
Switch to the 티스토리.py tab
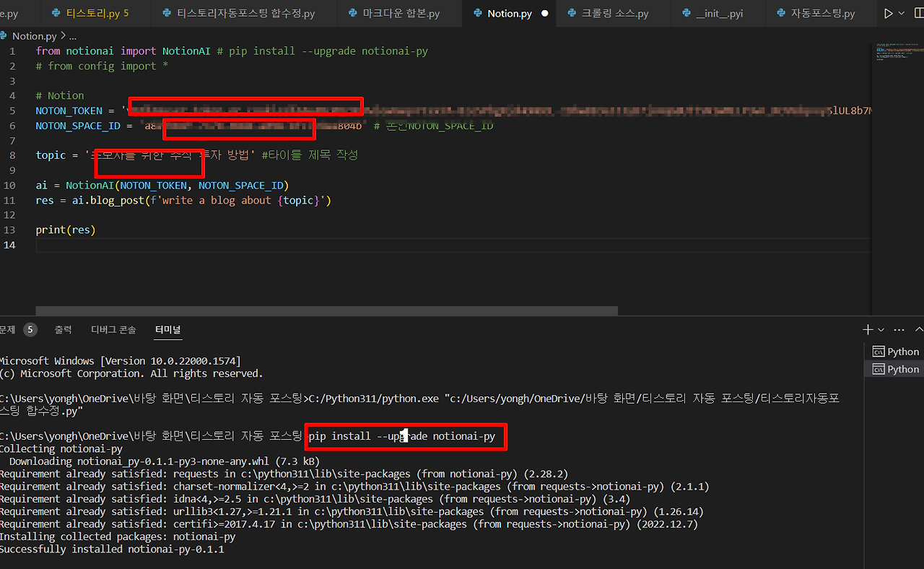coord(97,14)
